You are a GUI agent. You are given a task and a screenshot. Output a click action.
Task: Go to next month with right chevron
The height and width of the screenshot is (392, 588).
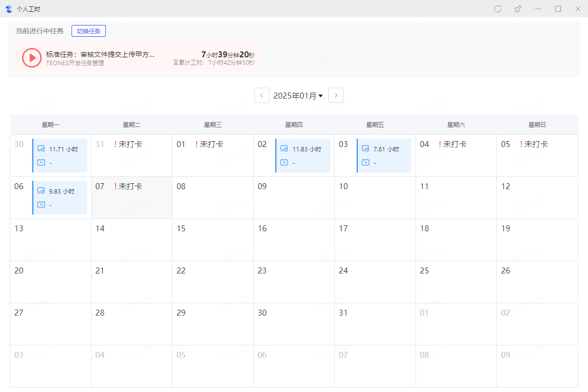click(x=336, y=96)
